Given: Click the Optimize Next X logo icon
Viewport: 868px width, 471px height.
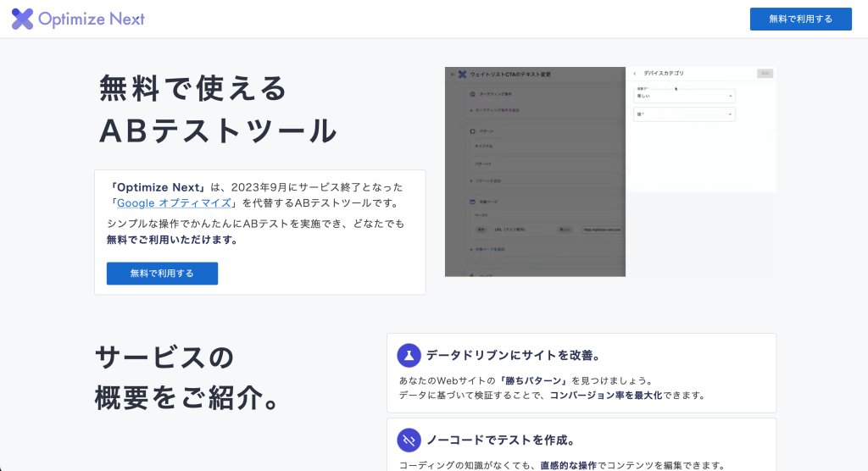Looking at the screenshot, I should click(22, 19).
